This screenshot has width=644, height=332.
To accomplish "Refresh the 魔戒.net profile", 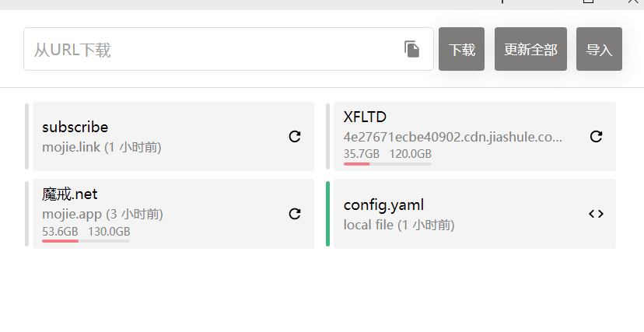I will click(295, 214).
